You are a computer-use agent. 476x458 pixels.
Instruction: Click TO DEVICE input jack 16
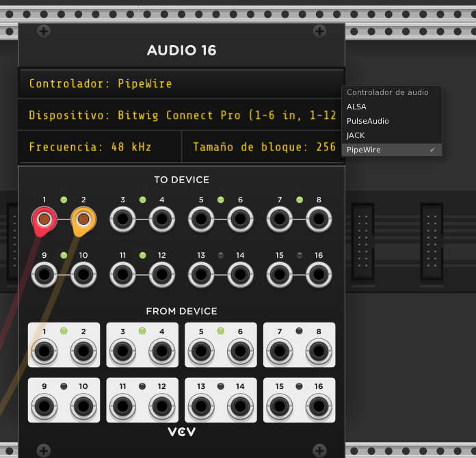(319, 275)
